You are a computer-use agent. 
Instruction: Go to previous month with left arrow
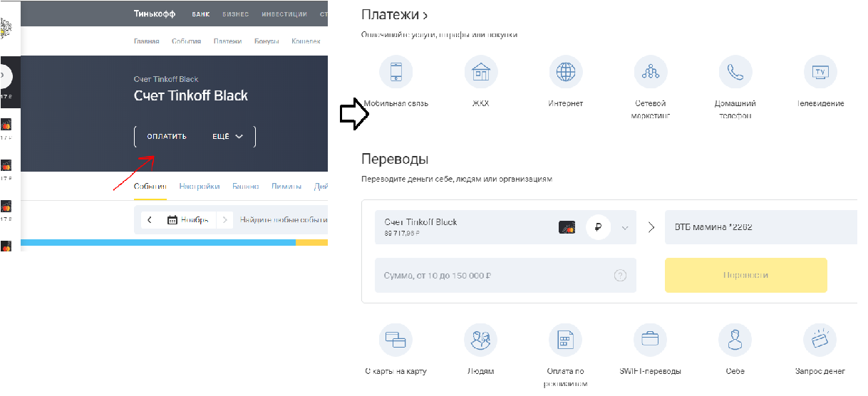tap(150, 220)
